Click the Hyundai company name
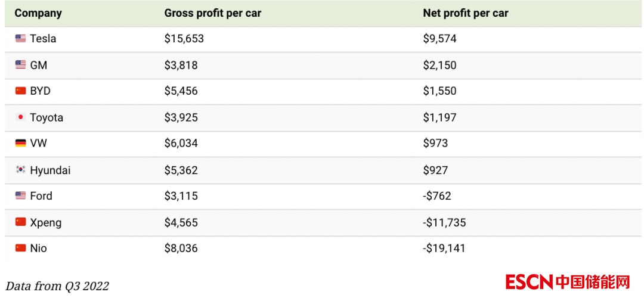This screenshot has height=298, width=644. click(50, 170)
